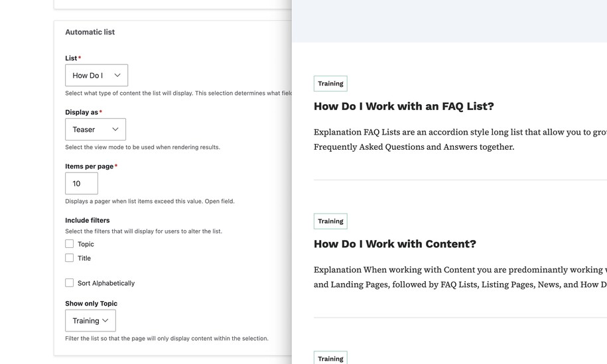
Task: Click the Automatic list heading
Action: coord(90,32)
